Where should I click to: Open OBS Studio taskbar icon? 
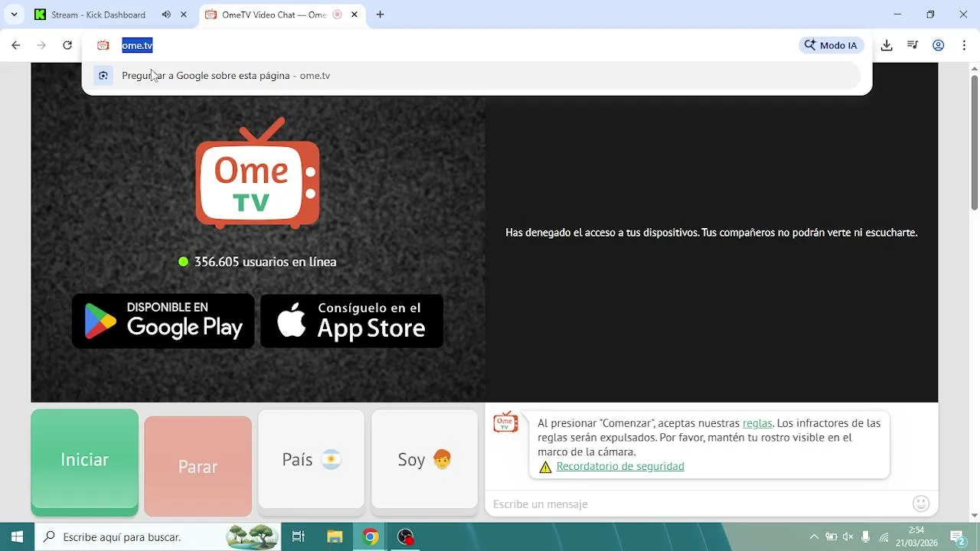pos(406,537)
